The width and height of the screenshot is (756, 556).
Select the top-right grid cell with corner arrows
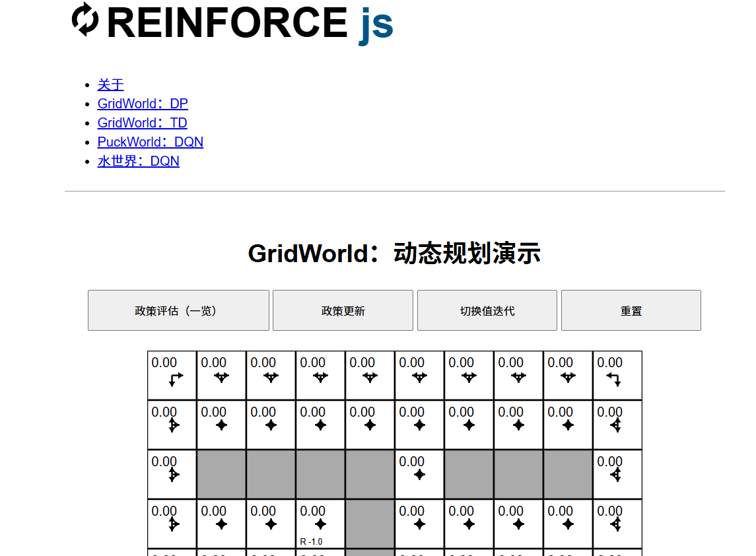point(617,375)
